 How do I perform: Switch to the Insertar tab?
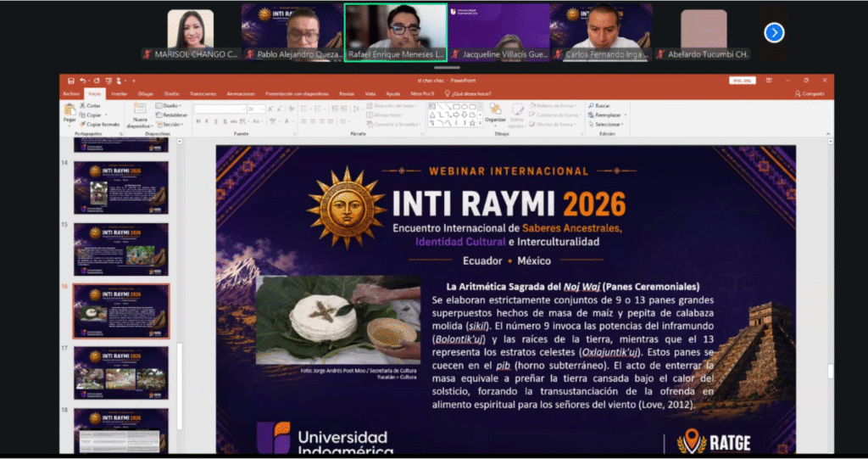click(119, 93)
